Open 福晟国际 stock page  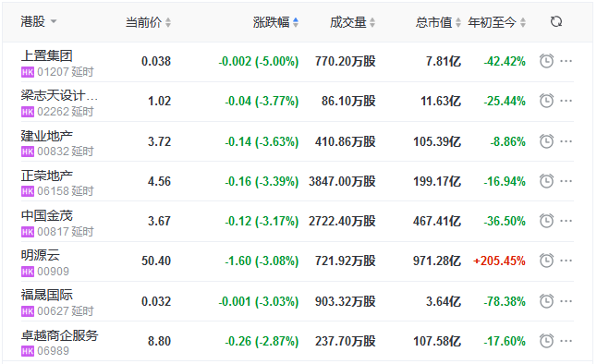coord(46,295)
